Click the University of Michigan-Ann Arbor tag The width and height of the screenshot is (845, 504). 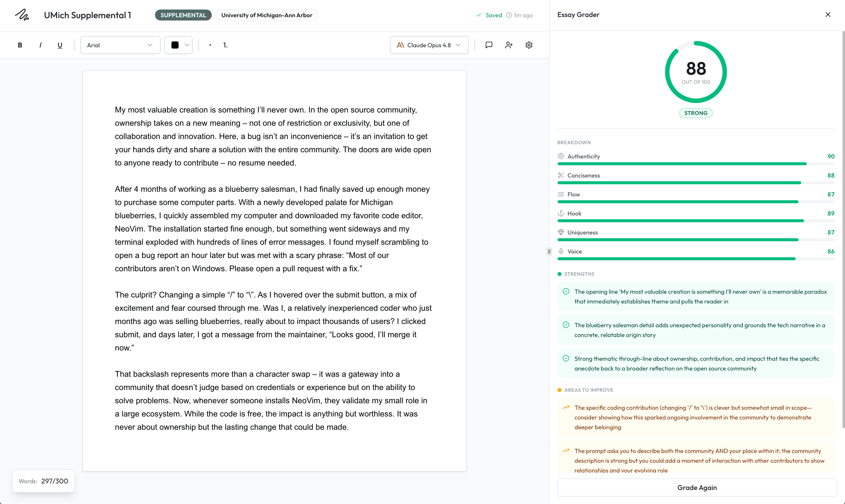pyautogui.click(x=266, y=15)
